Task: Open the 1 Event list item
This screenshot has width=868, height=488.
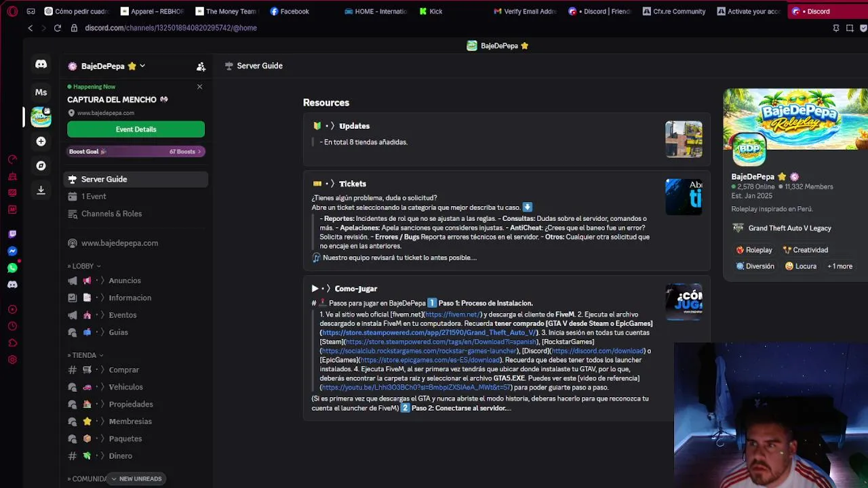Action: 136,197
